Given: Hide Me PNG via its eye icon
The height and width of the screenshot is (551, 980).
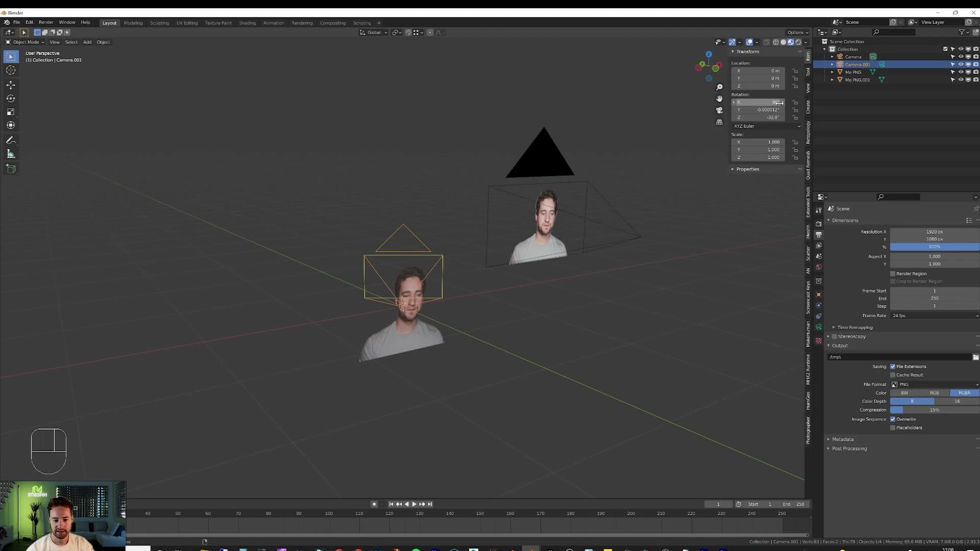Looking at the screenshot, I should (x=961, y=72).
